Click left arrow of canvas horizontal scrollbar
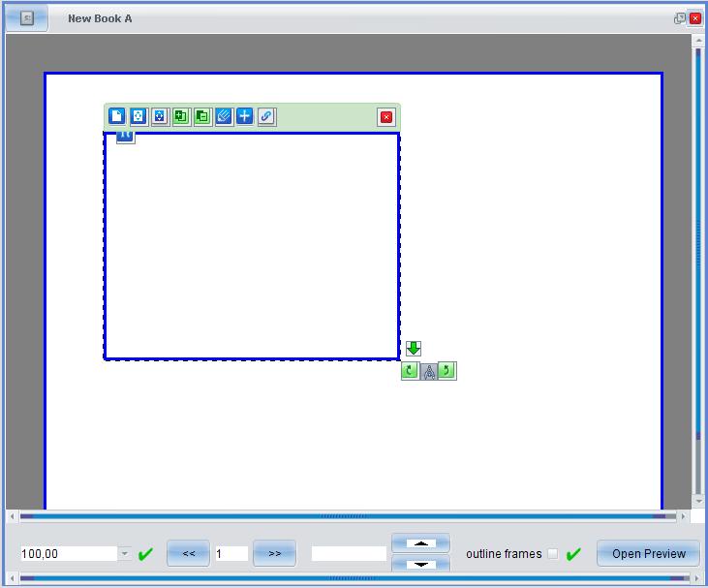708x588 pixels. click(13, 516)
